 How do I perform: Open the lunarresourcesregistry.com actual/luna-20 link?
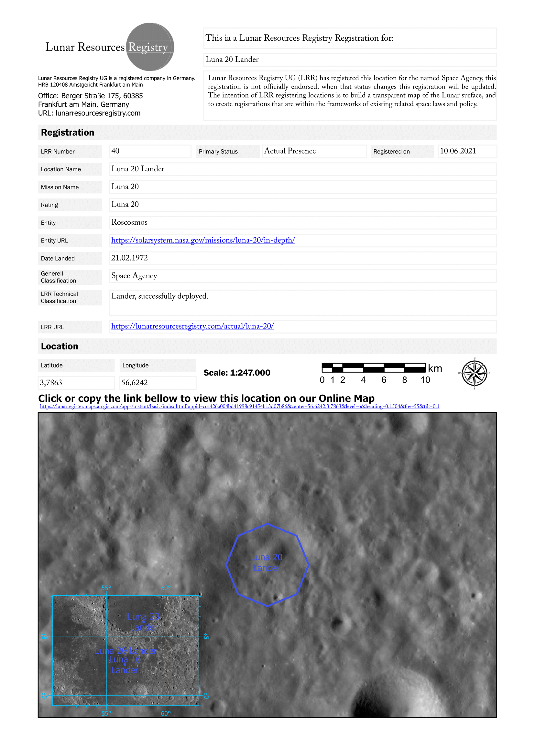coord(192,326)
